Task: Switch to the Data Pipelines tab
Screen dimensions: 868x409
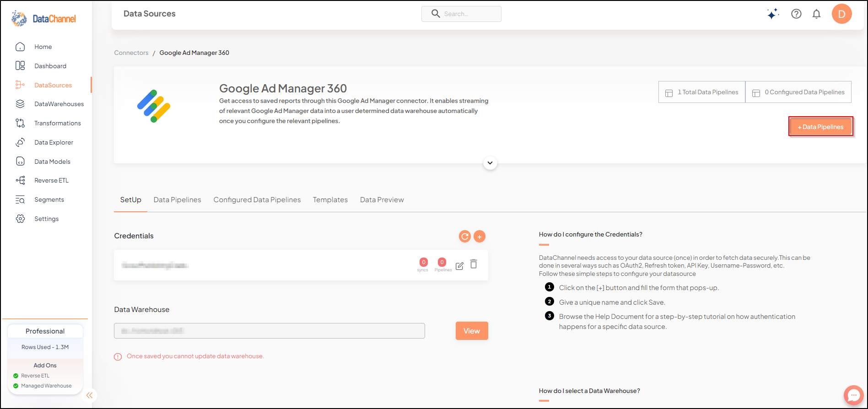Action: [x=177, y=200]
